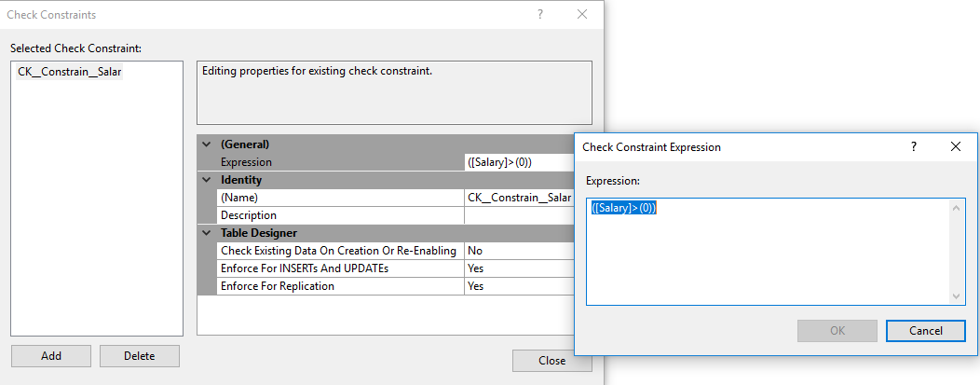Select CK__Constrain__Salar in the constraint list
Viewport: 980px width, 385px height.
pos(70,72)
